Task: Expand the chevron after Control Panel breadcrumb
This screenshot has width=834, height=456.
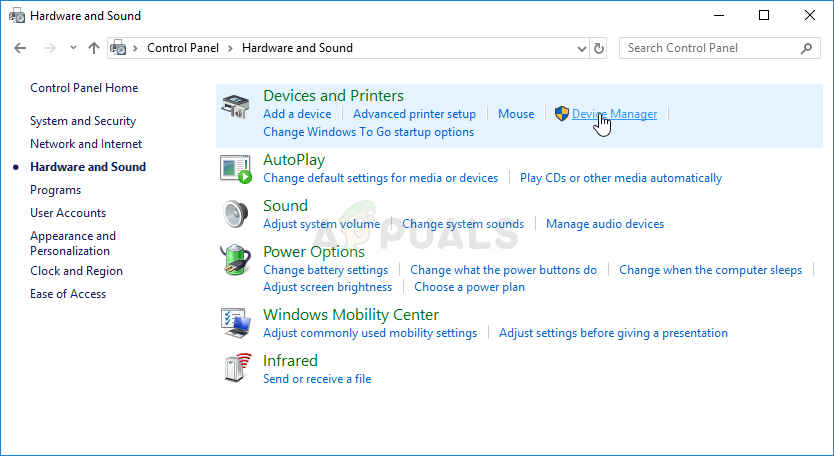Action: tap(230, 48)
